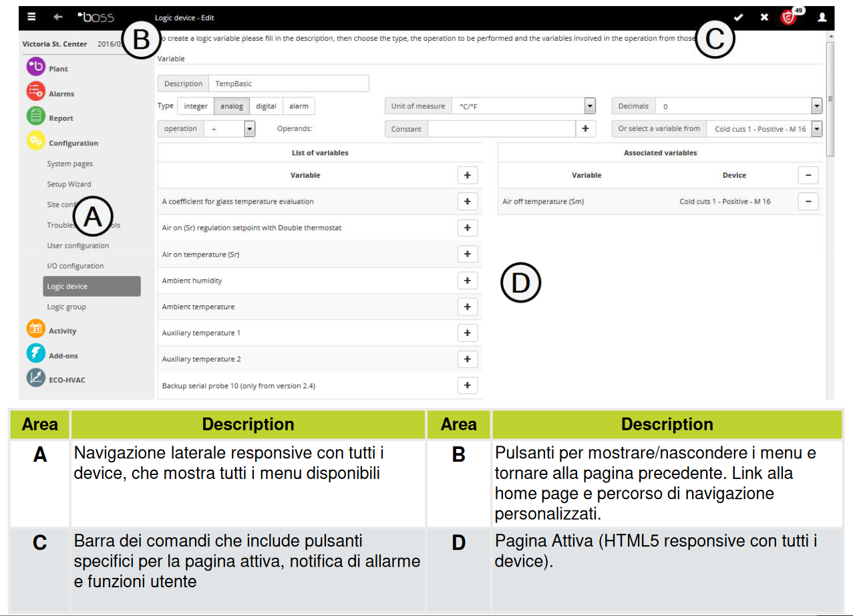The width and height of the screenshot is (853, 616).
Task: Click 'Auxiliary temperature 1' row text
Action: pos(201,333)
